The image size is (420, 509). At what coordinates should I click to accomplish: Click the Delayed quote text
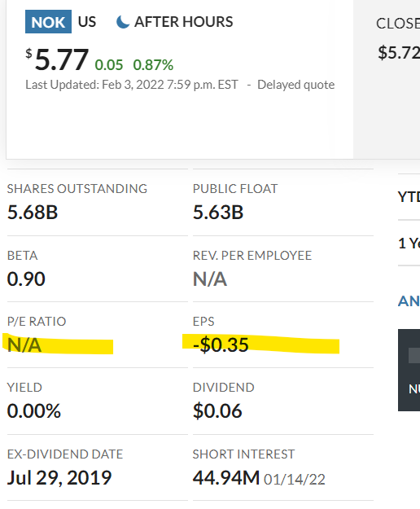coord(295,85)
